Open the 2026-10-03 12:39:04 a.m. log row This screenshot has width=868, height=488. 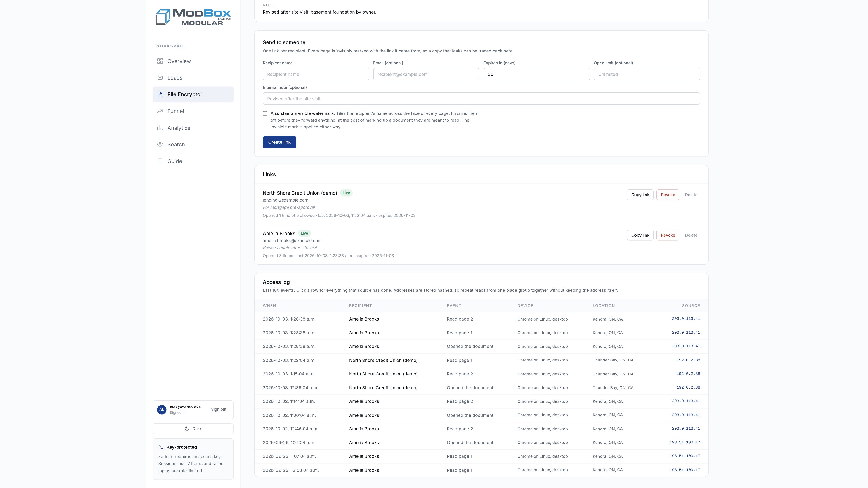click(481, 388)
